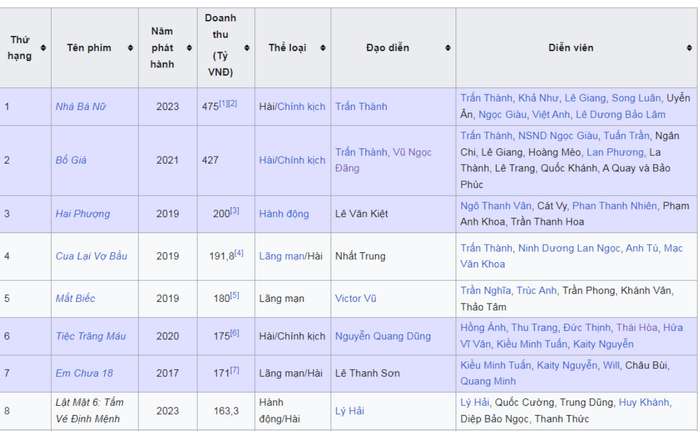The image size is (700, 438).
Task: Open actor Quang Minh link
Action: click(x=488, y=381)
